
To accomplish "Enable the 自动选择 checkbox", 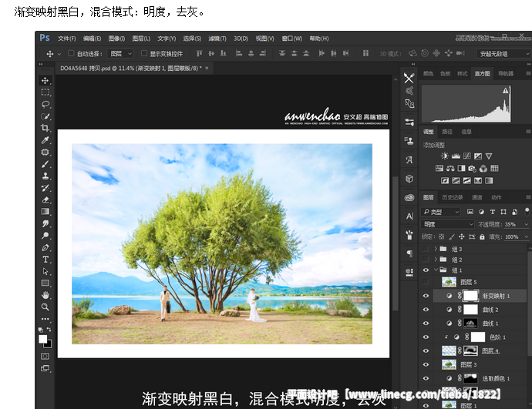I will 71,53.
